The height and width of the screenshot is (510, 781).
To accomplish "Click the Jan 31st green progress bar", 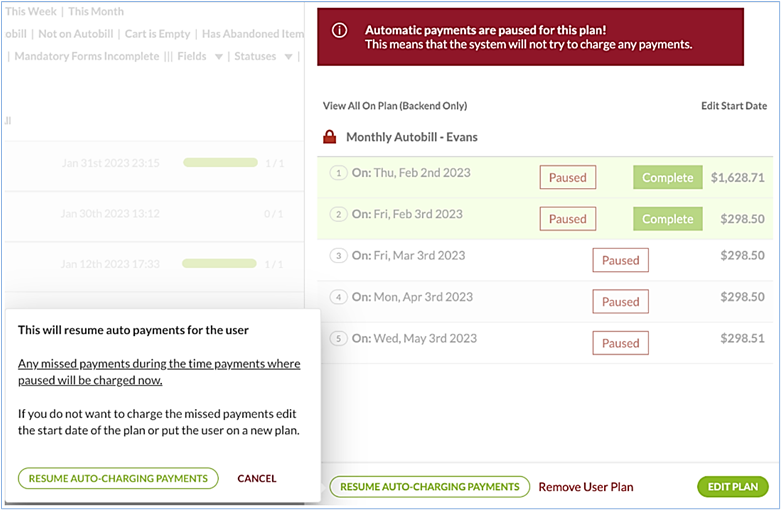I will [x=220, y=163].
